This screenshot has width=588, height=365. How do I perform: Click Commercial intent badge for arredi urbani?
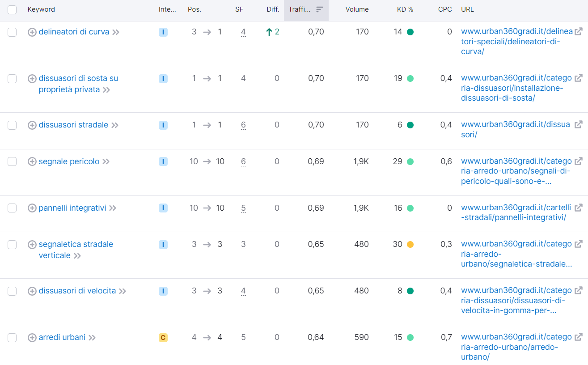pos(163,338)
